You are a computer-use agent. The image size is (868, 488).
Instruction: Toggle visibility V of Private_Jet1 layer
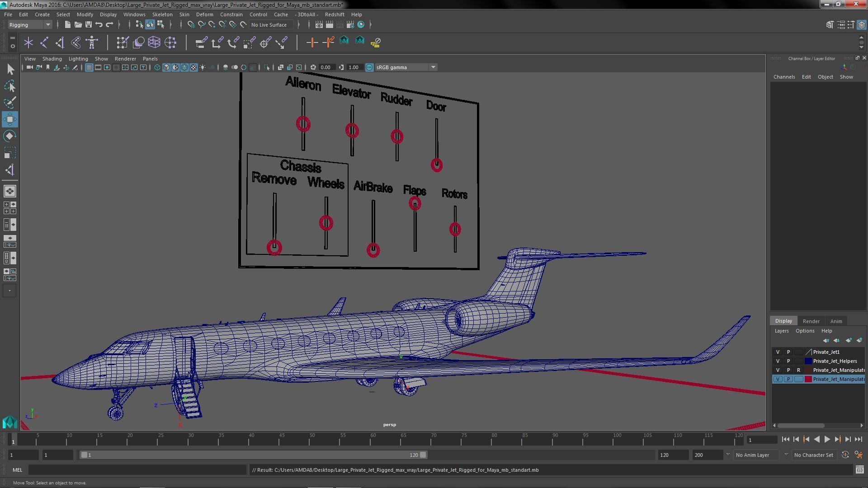(x=778, y=352)
